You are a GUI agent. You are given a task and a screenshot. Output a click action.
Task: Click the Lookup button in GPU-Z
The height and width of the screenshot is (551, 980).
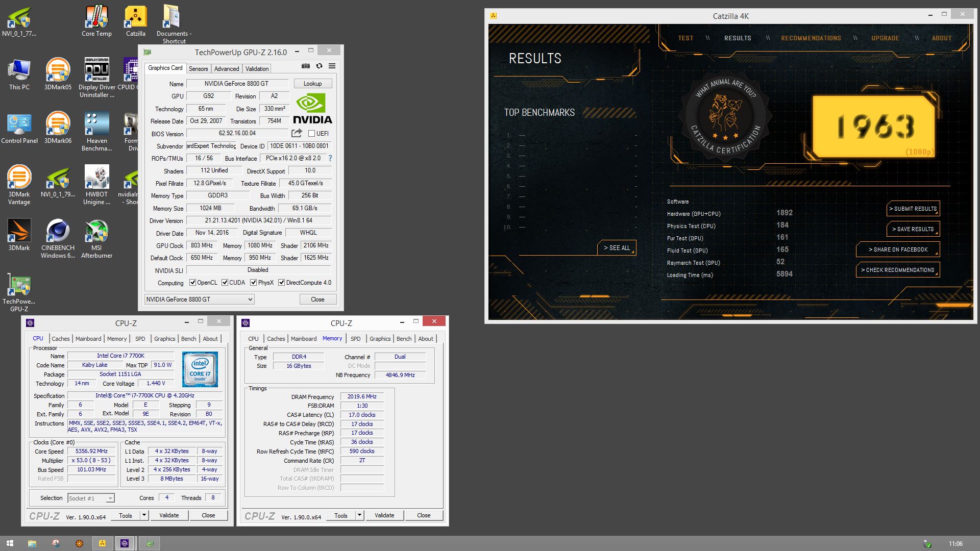(312, 84)
